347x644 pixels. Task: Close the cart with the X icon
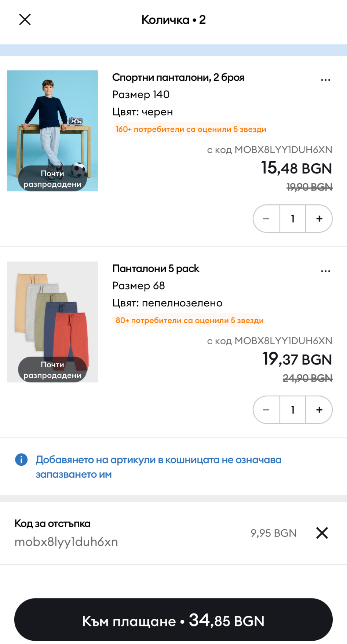[x=25, y=19]
